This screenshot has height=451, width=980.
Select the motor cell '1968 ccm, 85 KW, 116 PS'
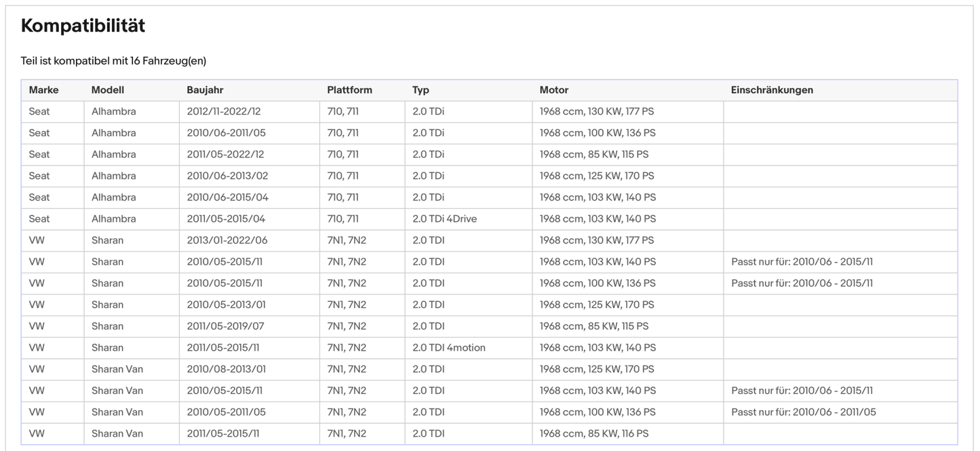[x=593, y=434]
